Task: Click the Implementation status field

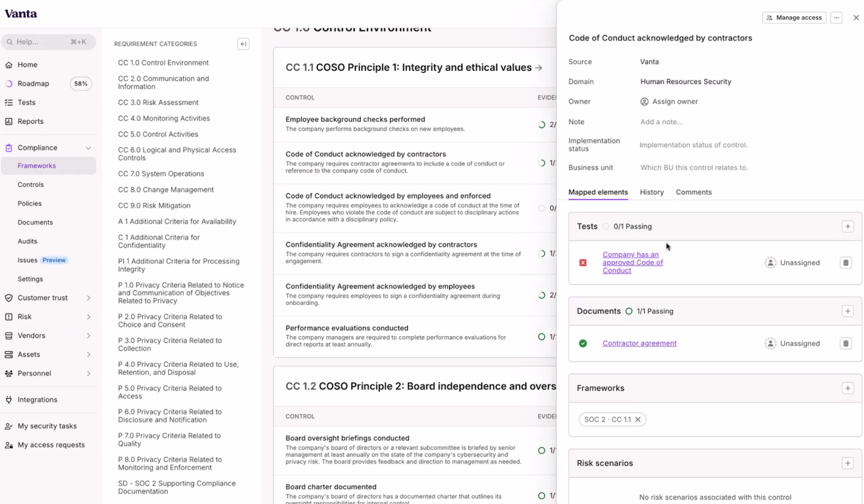Action: click(x=693, y=145)
